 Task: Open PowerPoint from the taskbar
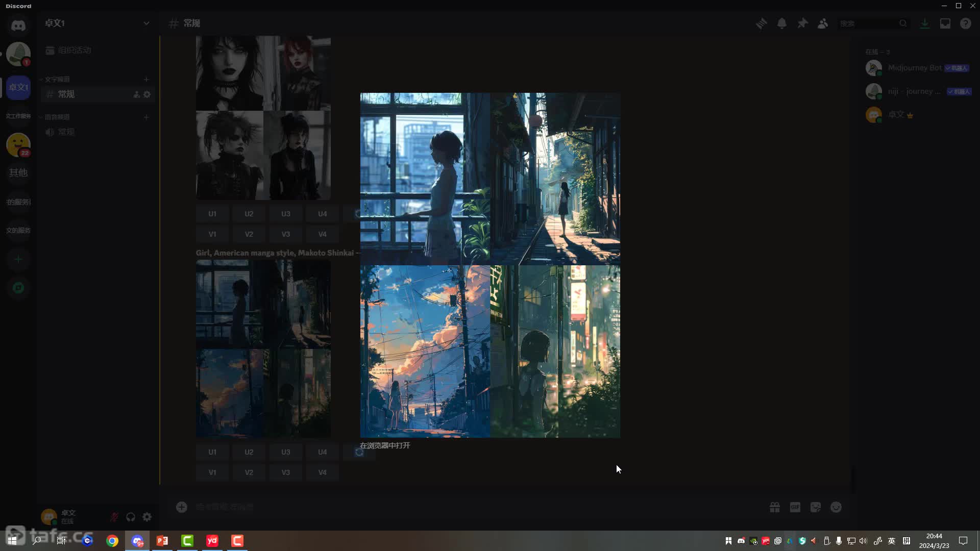point(162,541)
